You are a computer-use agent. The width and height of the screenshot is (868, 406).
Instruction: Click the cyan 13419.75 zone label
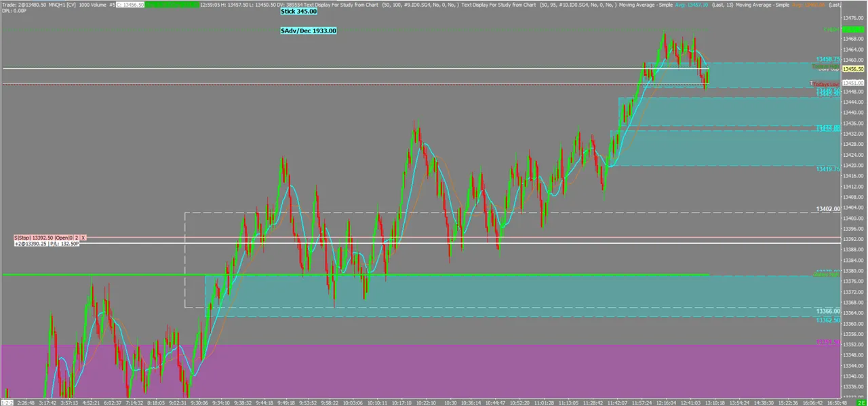828,169
